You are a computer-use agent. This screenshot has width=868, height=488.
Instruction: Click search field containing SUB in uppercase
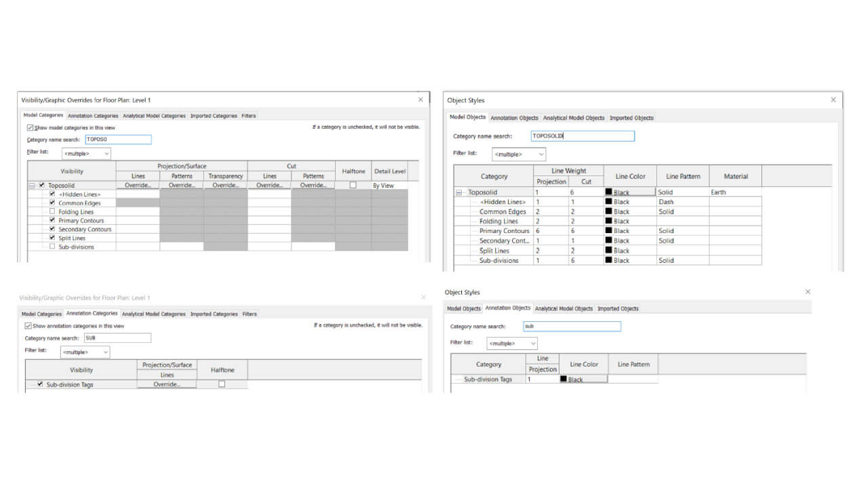(x=117, y=338)
